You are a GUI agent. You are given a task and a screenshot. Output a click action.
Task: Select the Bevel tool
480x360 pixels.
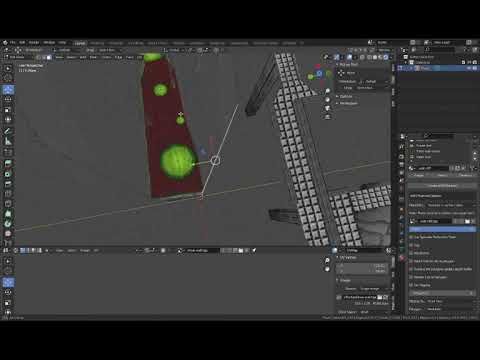[x=8, y=184]
